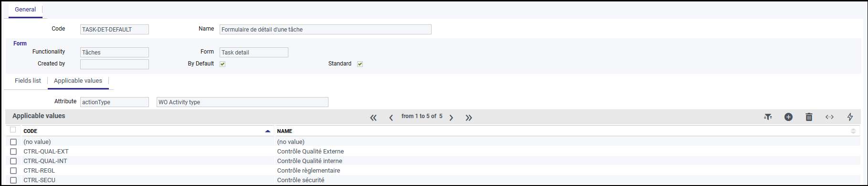Delete selected values with trash icon
The image size is (868, 186).
[809, 117]
